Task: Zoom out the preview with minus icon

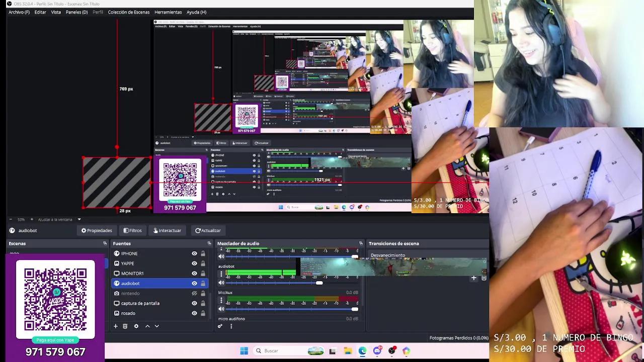Action: [10, 219]
